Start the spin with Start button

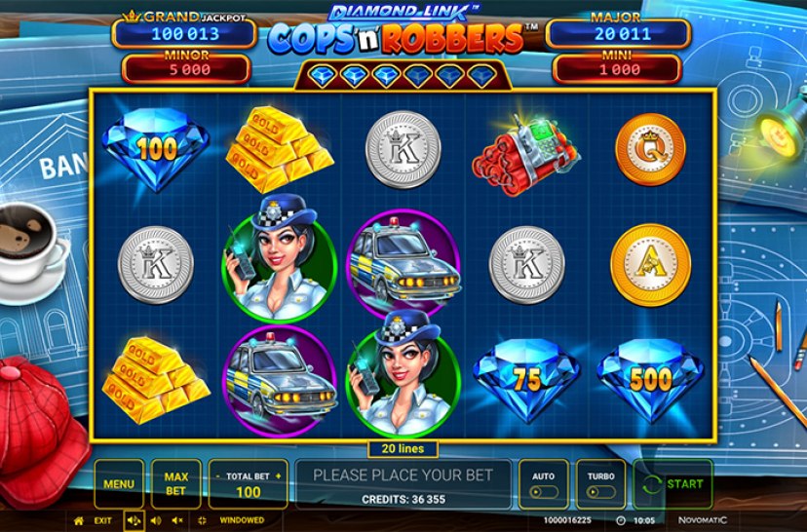pos(673,483)
